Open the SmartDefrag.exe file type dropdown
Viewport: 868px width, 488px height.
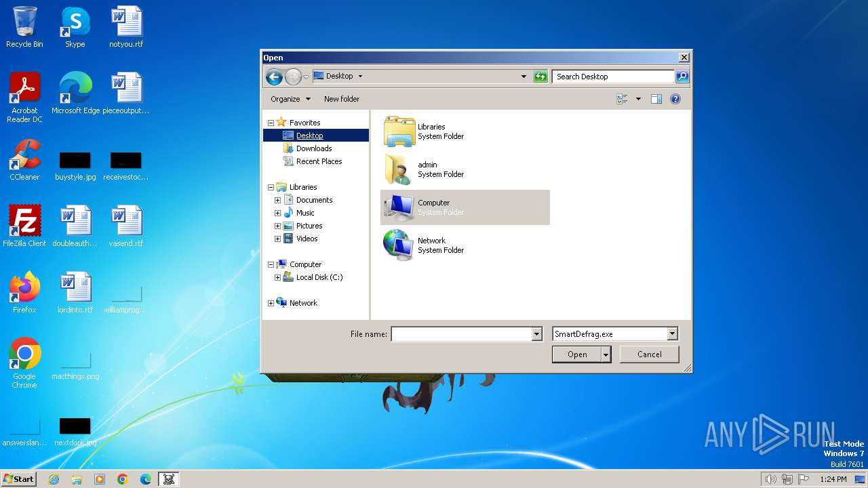672,334
